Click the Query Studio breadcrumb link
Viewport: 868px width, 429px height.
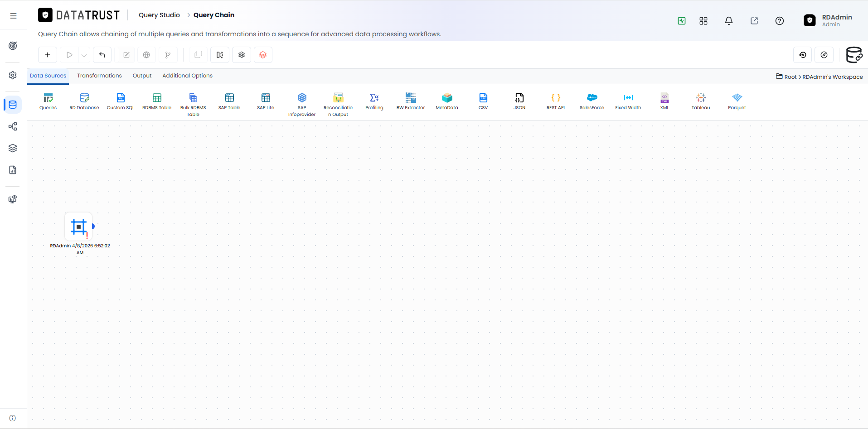click(159, 15)
